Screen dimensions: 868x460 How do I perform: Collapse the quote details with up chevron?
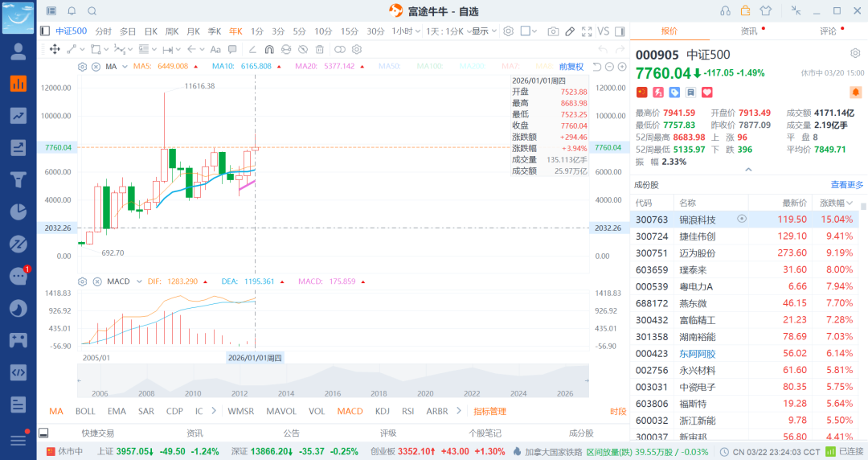(748, 170)
